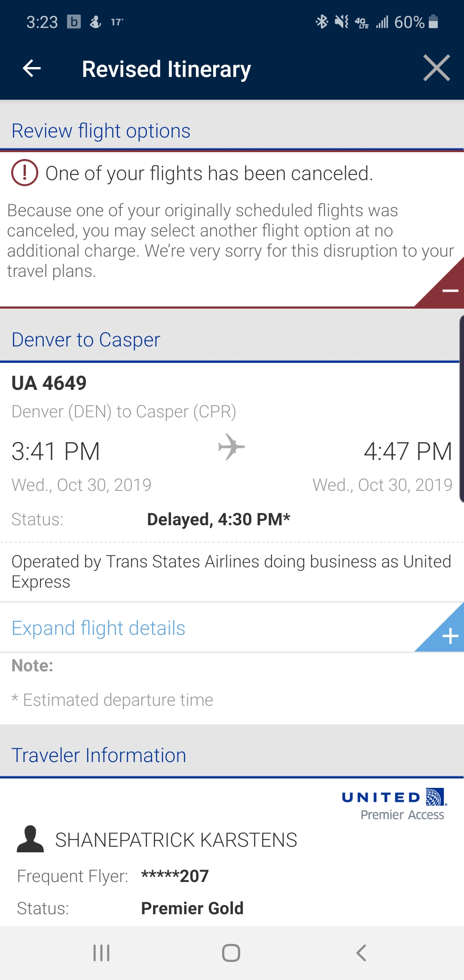Screen dimensions: 464x980
Task: Tap the back arrow in header
Action: [32, 68]
